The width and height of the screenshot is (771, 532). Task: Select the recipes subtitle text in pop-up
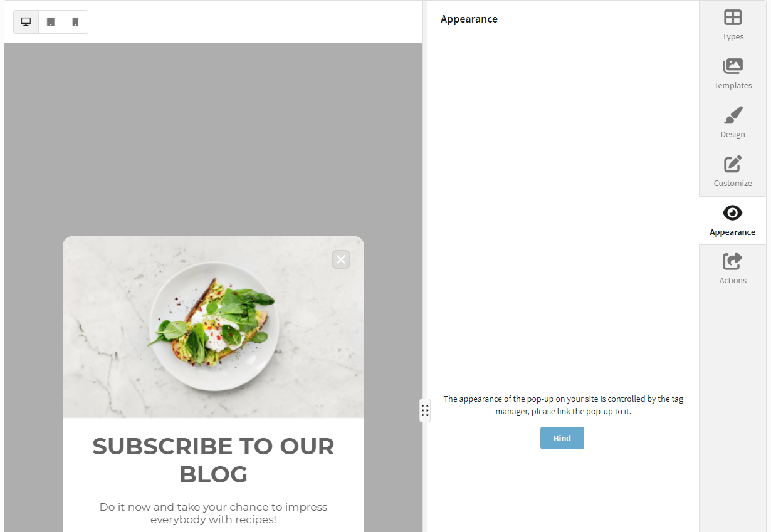(x=213, y=513)
